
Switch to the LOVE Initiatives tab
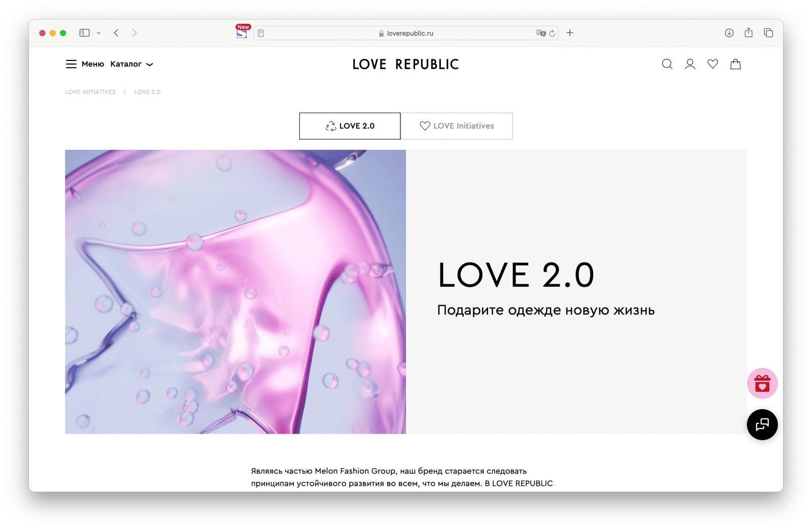[457, 126]
